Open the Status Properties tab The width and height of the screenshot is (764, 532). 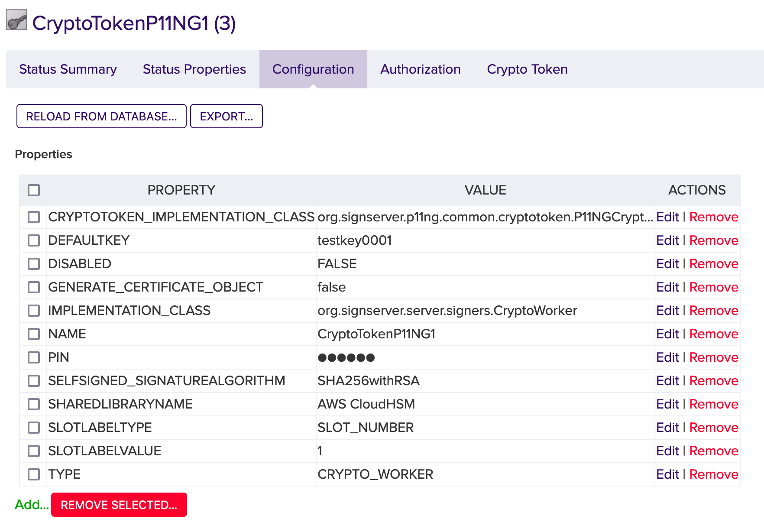[x=194, y=69]
